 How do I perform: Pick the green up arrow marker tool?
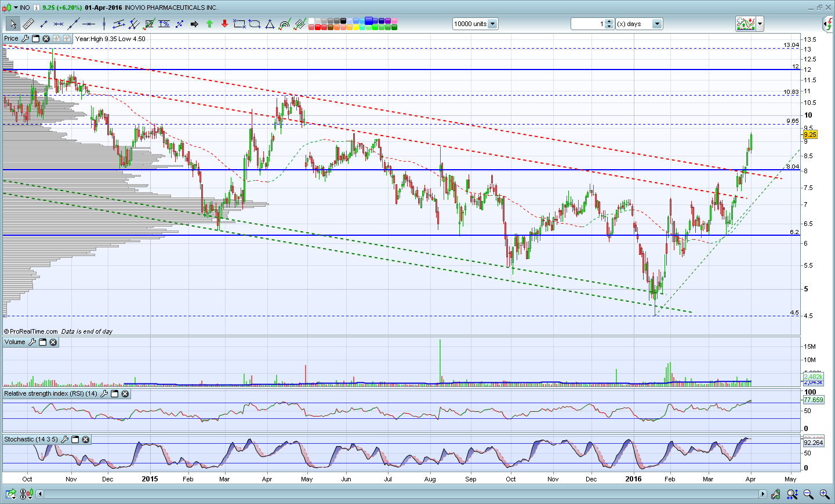(209, 24)
